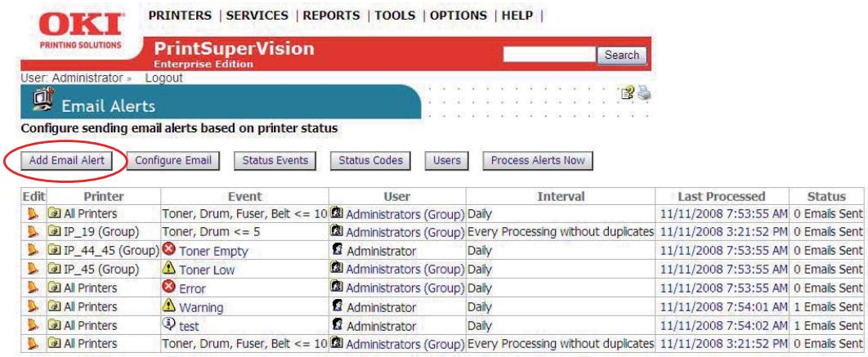Click '11/11/2008 7:54:01 AM' timestamp
Screen dimensions: 868x357
click(723, 307)
